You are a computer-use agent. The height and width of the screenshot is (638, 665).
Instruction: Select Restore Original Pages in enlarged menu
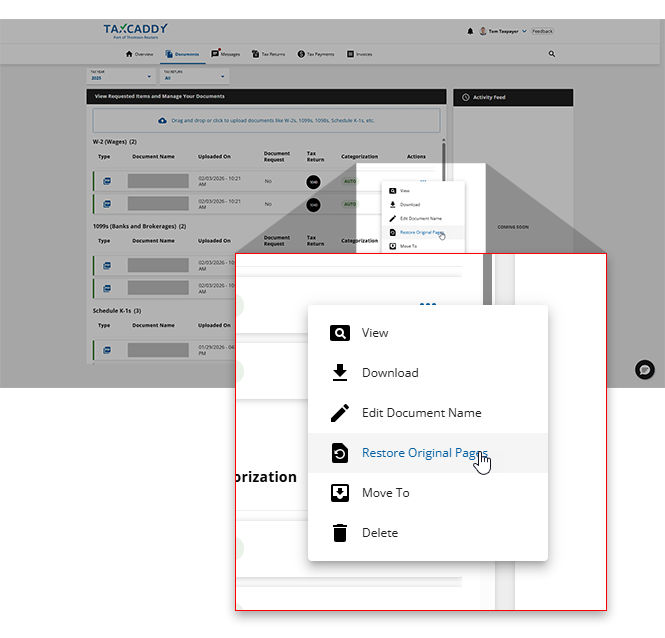coord(428,453)
